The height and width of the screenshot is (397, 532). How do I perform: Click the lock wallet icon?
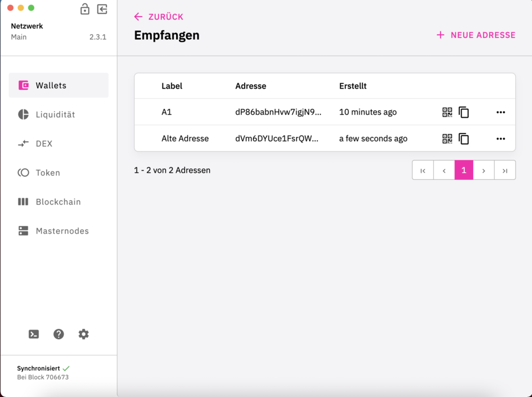point(85,9)
